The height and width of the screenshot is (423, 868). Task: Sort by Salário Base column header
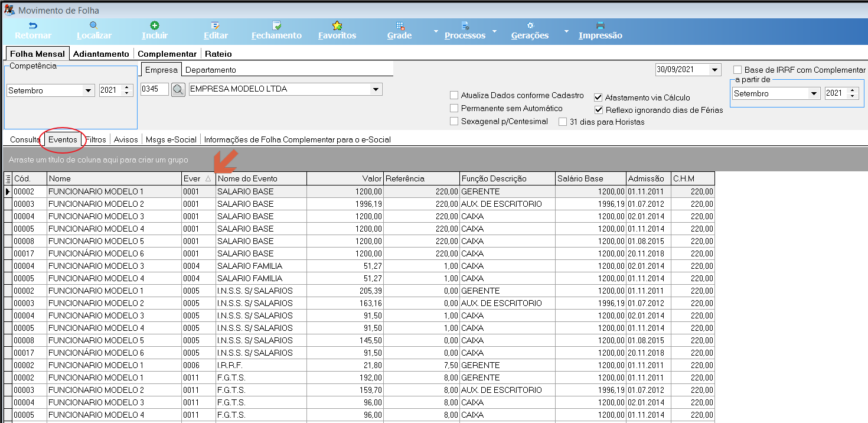click(x=590, y=178)
